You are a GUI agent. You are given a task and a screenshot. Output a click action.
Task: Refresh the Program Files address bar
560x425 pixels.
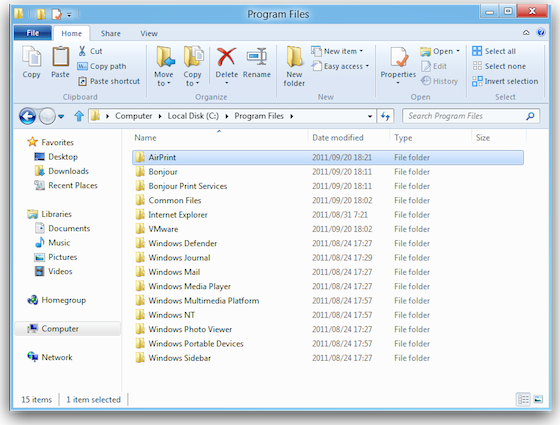(x=385, y=116)
